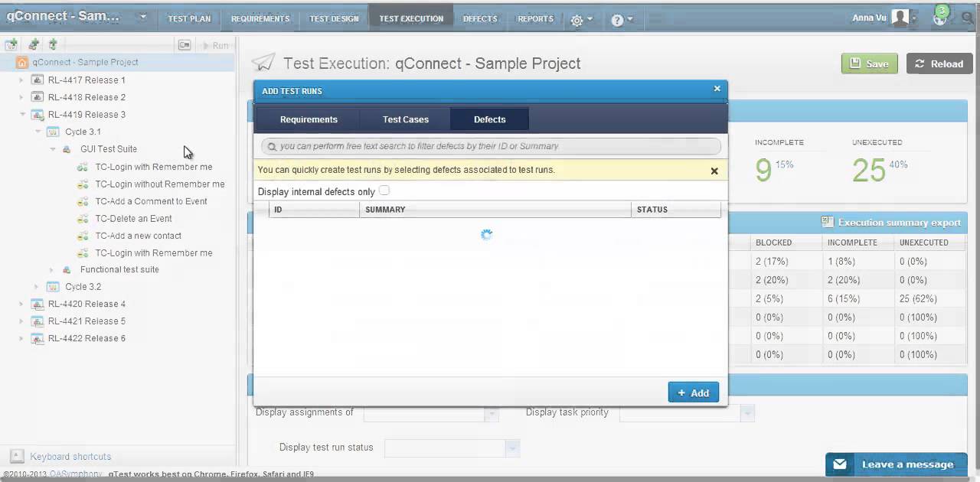
Task: Click the add test suite toolbar icon
Action: (34, 45)
